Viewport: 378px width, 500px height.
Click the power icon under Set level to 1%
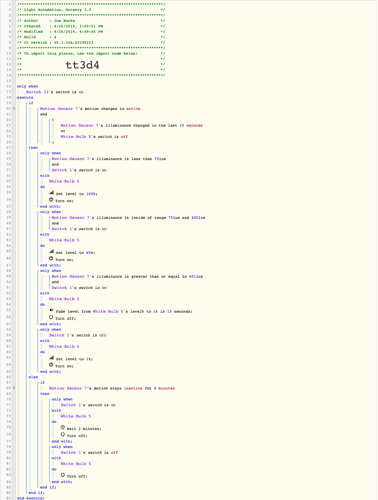[51, 365]
